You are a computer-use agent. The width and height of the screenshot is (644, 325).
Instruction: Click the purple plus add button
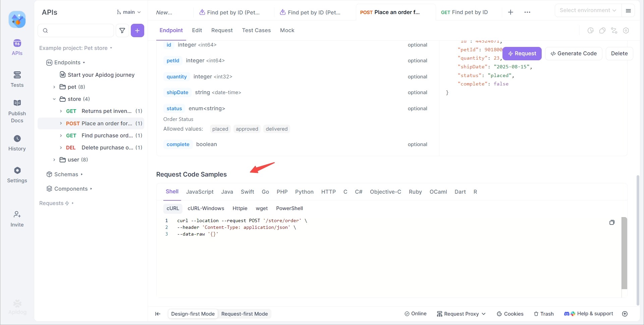point(138,30)
